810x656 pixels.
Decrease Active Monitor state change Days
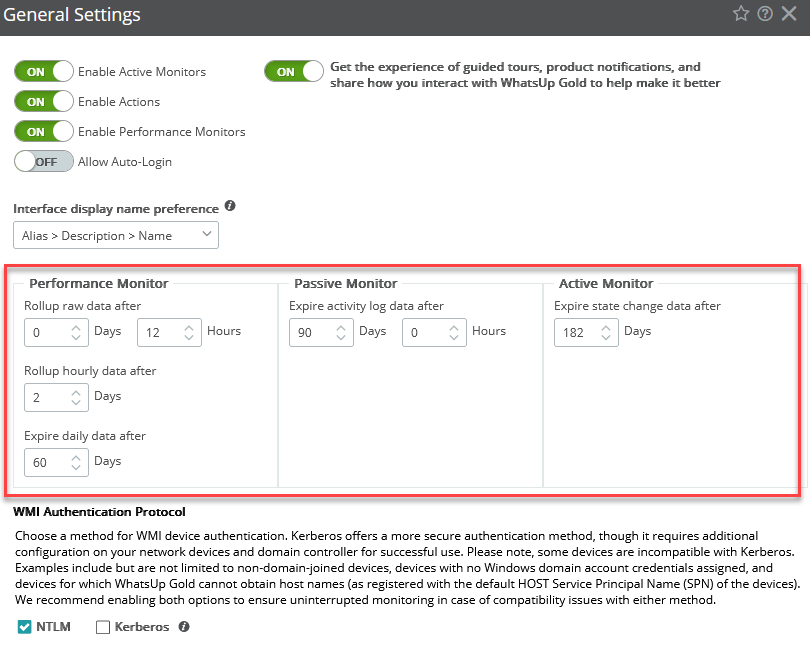[606, 337]
